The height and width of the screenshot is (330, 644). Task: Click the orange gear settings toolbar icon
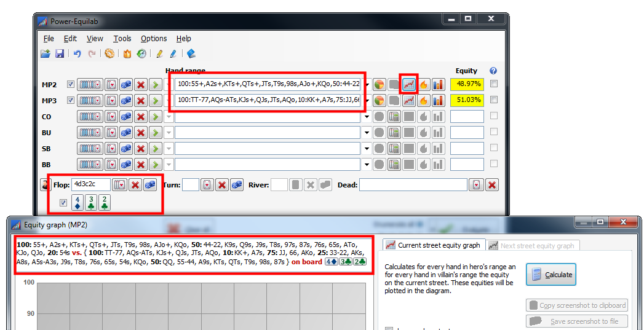click(x=109, y=53)
